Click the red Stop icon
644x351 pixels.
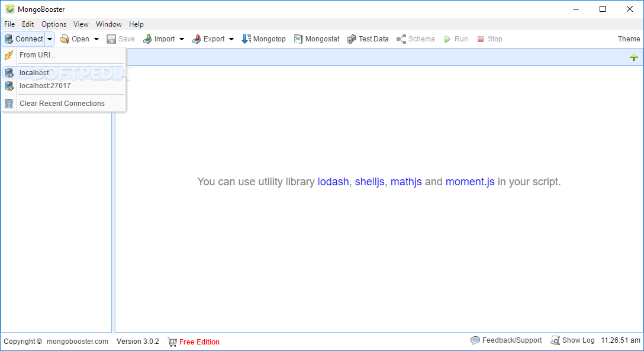click(481, 39)
